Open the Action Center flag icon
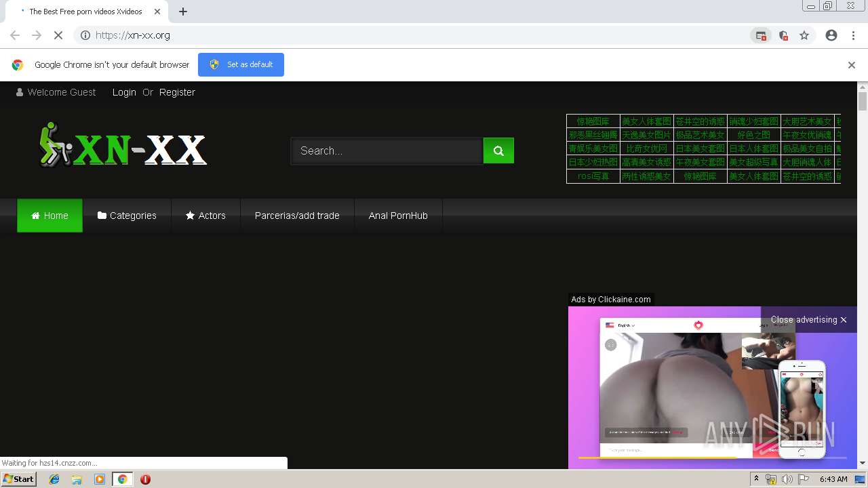868x488 pixels. coord(804,479)
